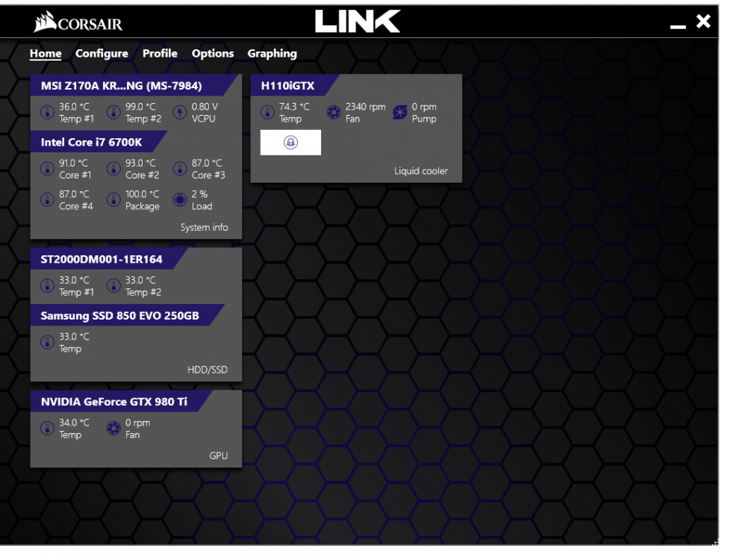Image resolution: width=736 pixels, height=560 pixels.
Task: Click the 2340 rpm Fan reading
Action: tap(366, 113)
